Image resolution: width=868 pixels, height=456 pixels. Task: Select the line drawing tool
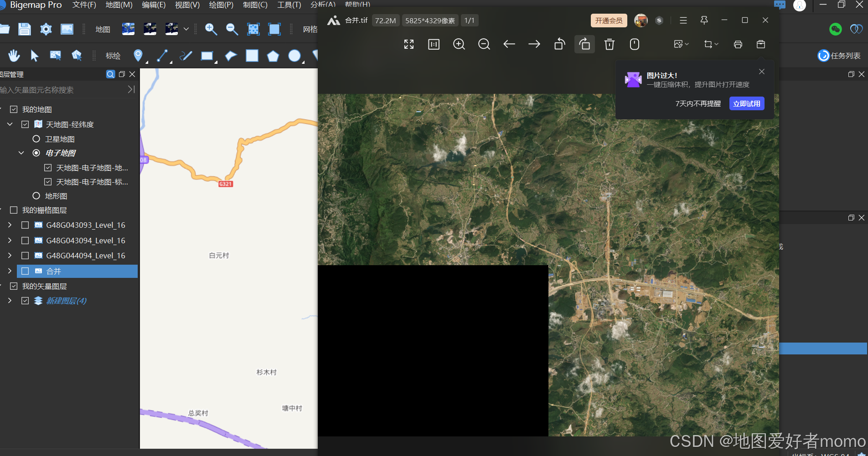(162, 56)
